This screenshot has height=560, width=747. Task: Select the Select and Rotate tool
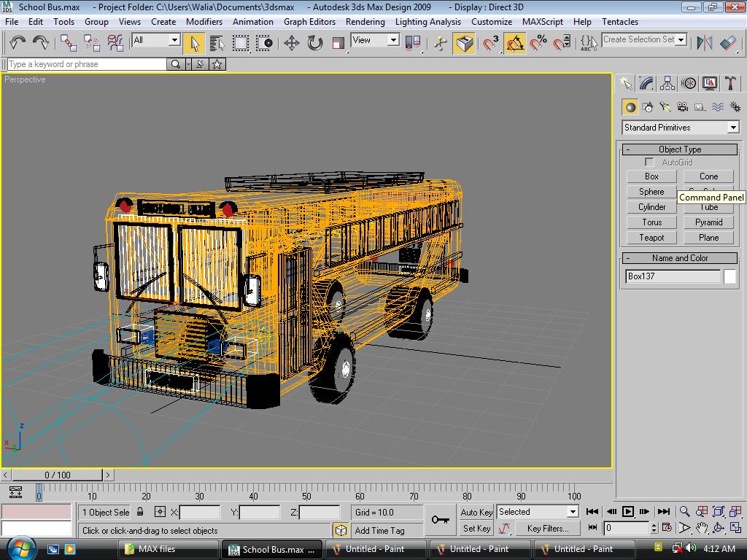coord(315,42)
